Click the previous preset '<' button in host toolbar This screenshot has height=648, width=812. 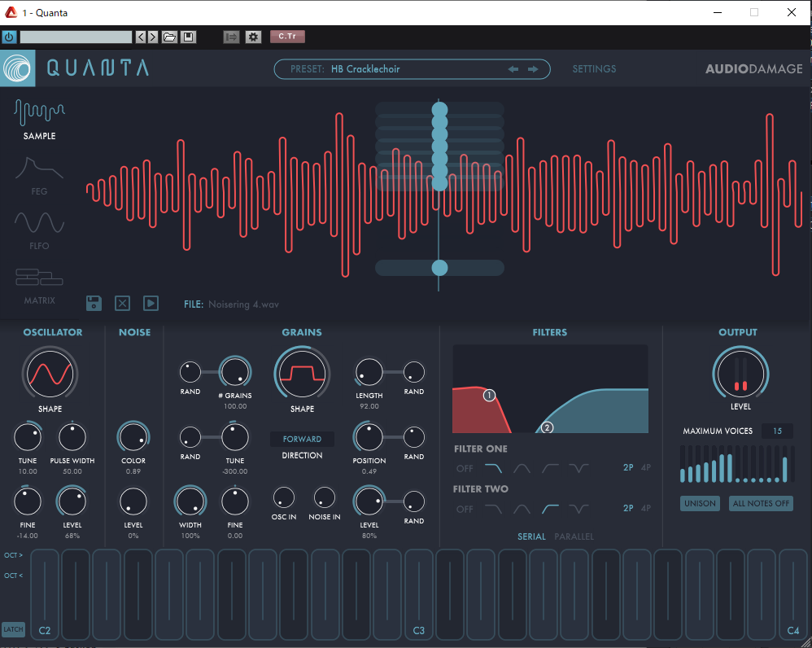point(141,37)
